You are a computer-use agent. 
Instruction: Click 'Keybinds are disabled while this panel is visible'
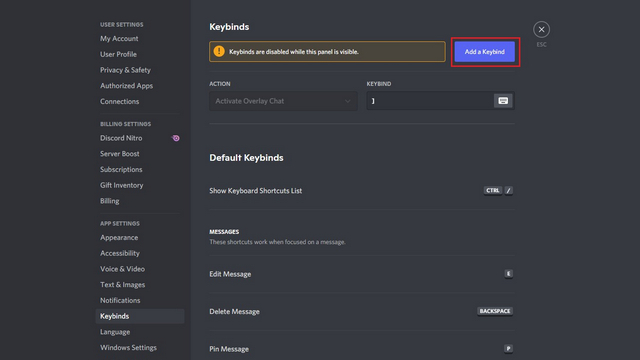294,52
